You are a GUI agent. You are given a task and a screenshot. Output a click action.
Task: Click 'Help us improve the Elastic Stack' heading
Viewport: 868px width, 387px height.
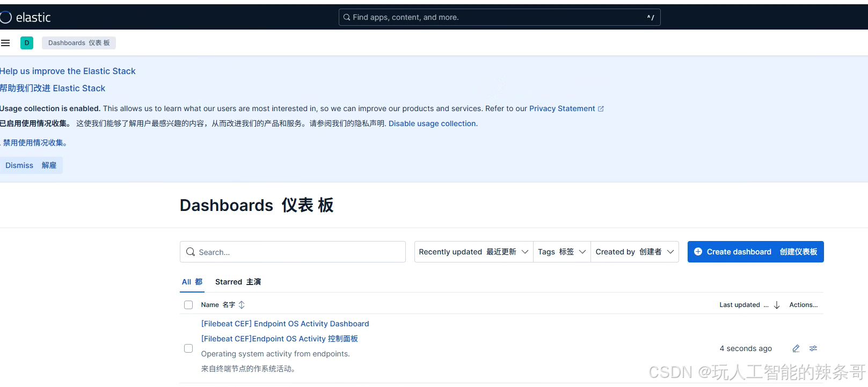[x=68, y=71]
